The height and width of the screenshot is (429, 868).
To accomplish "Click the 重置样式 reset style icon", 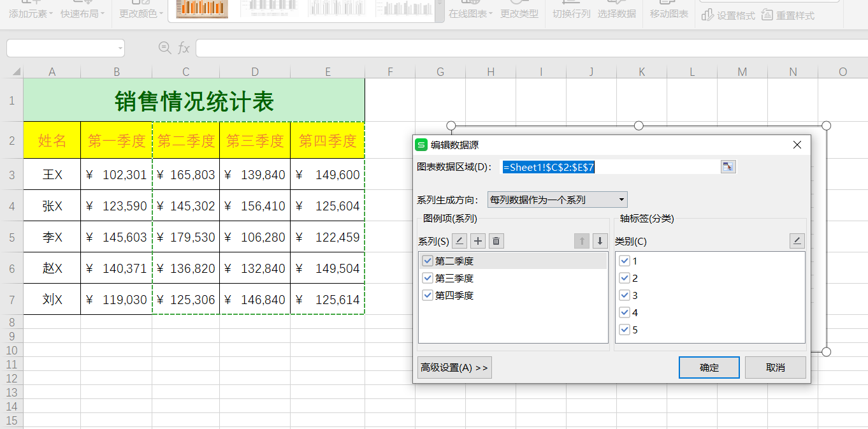I will [x=767, y=15].
